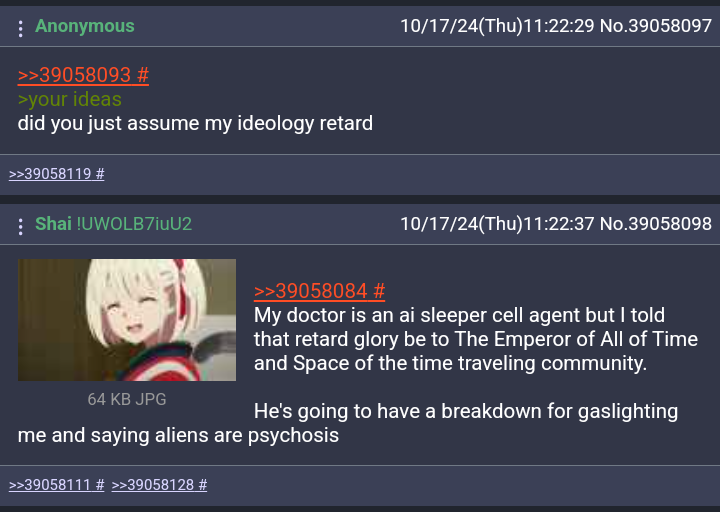Open the Anonymous post's three-dot menu
720x512 pixels.
point(20,28)
